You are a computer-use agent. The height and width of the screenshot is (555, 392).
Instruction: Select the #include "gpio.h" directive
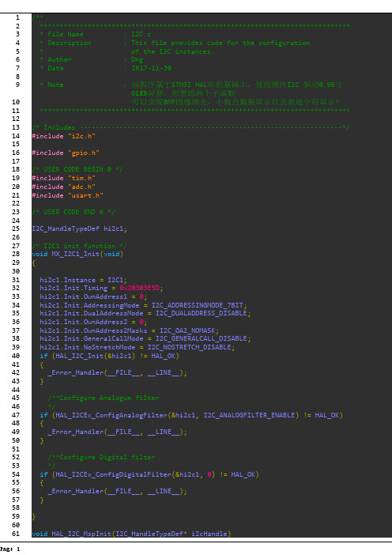(66, 153)
